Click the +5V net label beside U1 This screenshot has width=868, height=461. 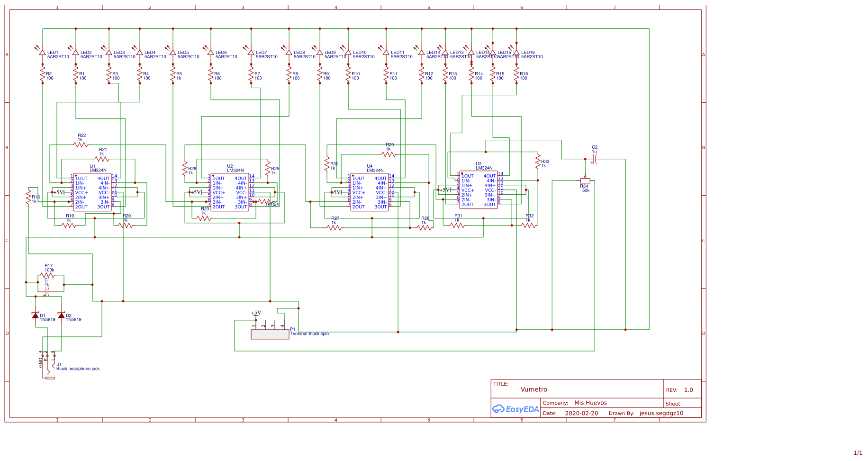[58, 192]
